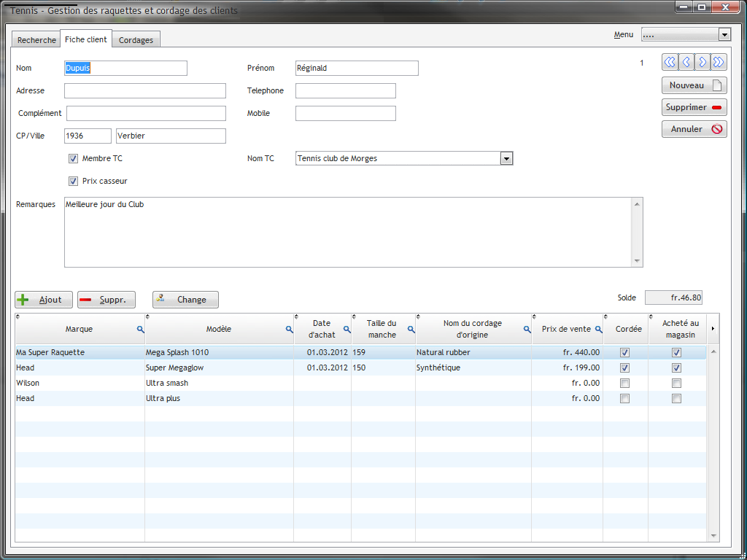Click the Change button
The width and height of the screenshot is (747, 560).
[x=186, y=300]
